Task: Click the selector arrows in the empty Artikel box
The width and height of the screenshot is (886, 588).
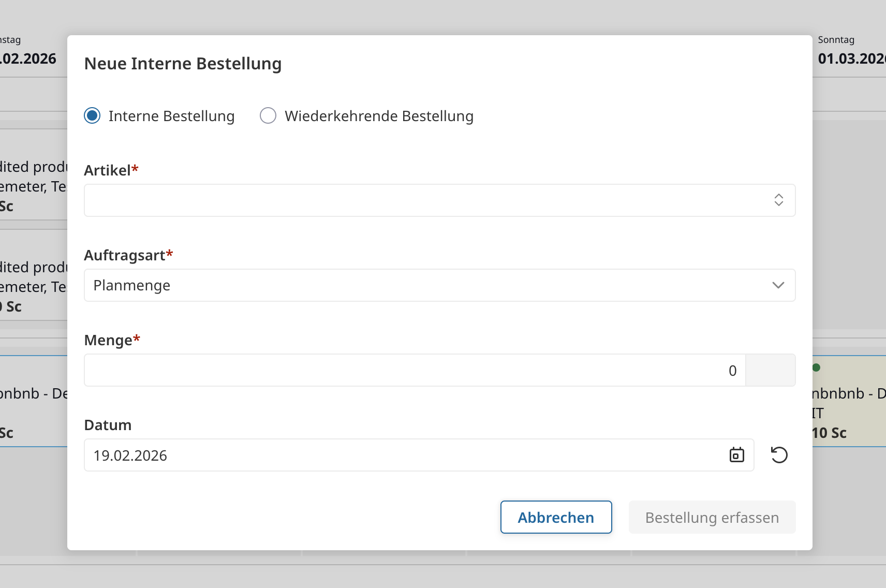Action: (x=778, y=200)
